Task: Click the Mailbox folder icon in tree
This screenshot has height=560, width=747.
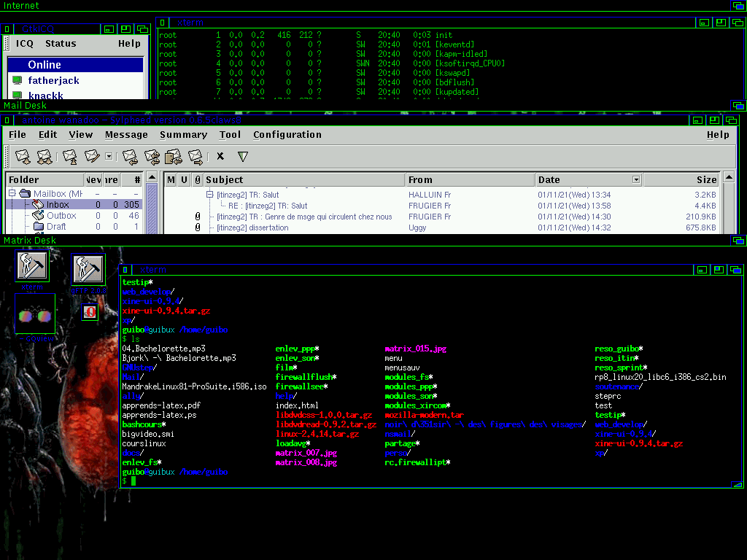Action: click(25, 193)
